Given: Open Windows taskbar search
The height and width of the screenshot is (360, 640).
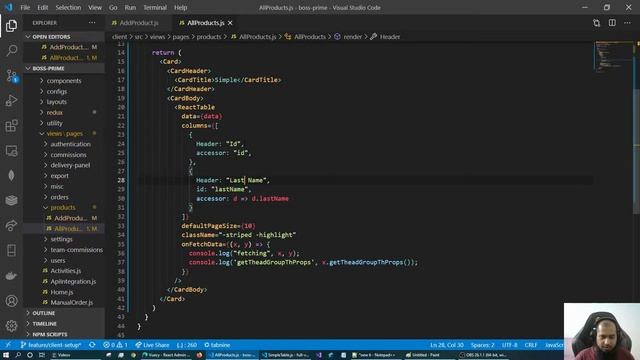Looking at the screenshot, I should [x=18, y=355].
